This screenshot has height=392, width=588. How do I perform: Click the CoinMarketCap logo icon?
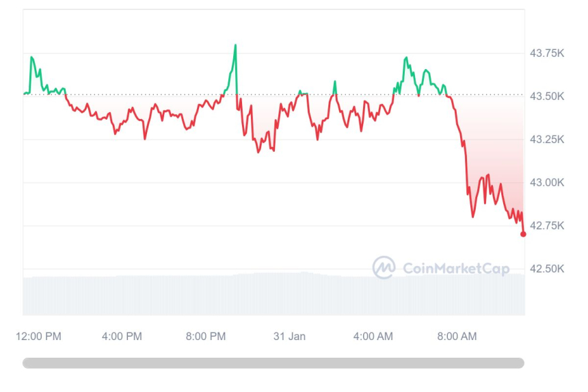click(x=384, y=267)
